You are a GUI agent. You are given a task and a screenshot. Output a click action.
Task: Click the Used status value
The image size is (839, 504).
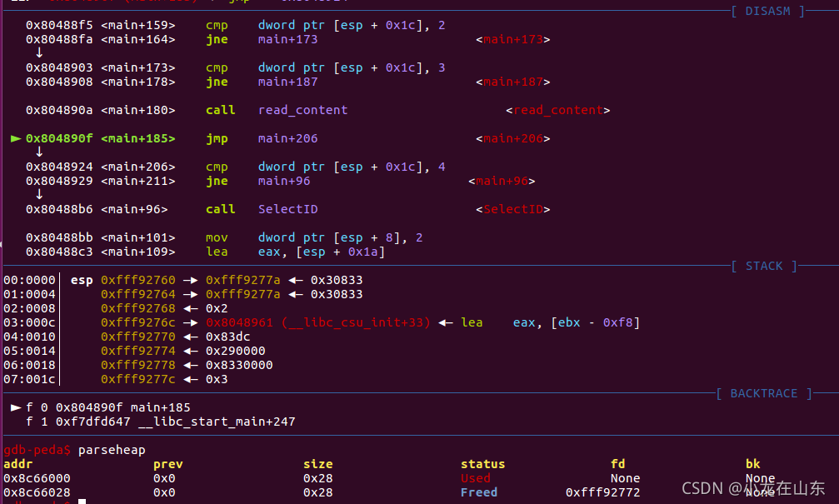tap(475, 478)
